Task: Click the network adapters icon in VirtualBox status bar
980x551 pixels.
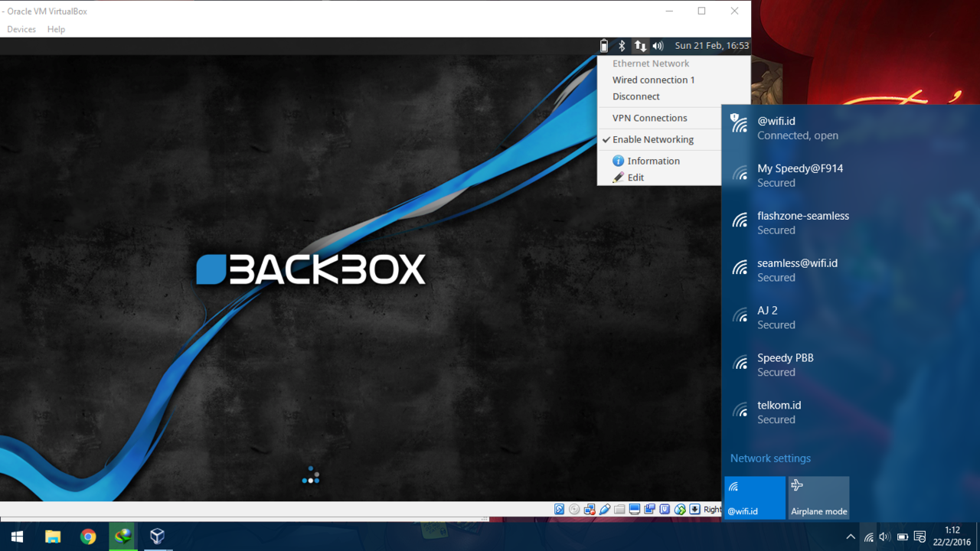Action: coord(590,509)
